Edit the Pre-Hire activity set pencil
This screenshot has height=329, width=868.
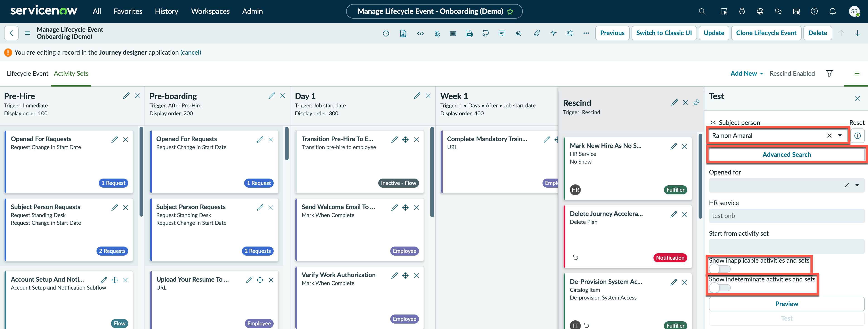(x=126, y=96)
